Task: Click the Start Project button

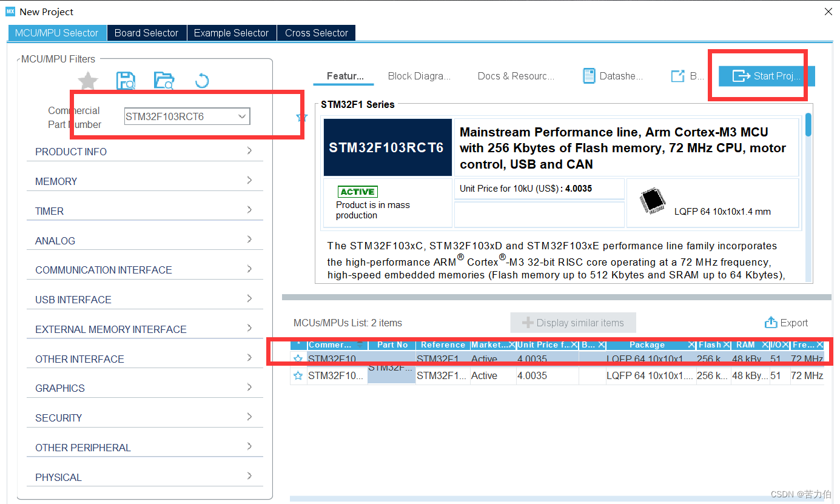Action: click(767, 76)
